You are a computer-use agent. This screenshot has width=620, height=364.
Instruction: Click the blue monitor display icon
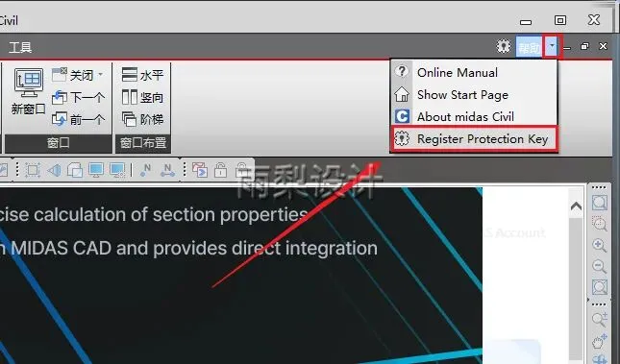(x=96, y=170)
